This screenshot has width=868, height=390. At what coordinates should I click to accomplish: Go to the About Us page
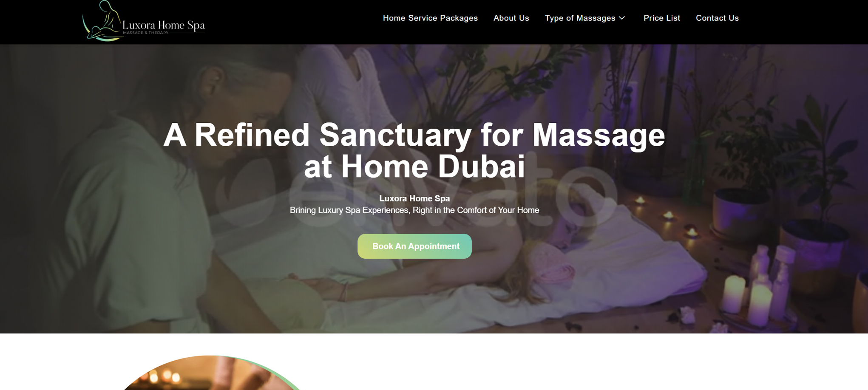click(x=511, y=18)
